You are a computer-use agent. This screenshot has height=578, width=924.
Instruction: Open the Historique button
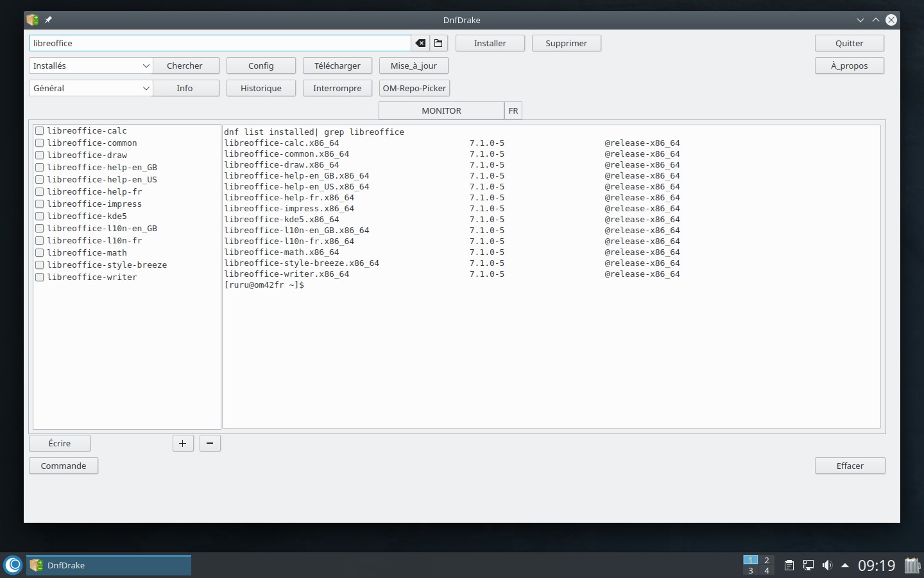pos(261,88)
